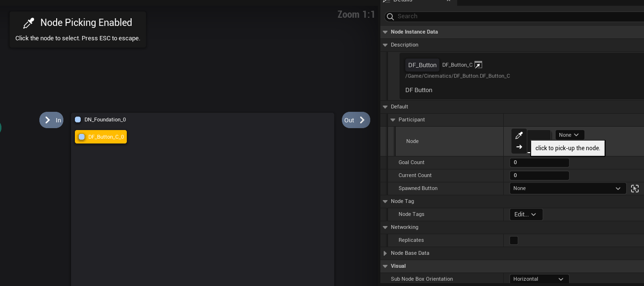The image size is (644, 286).
Task: Collapse the Participant section
Action: tap(393, 119)
